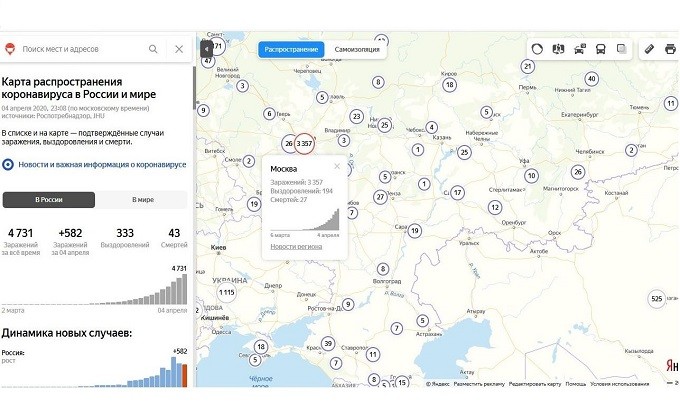Switch to the Самоизоляция tab
Viewport: 680px width, 420px height.
356,49
